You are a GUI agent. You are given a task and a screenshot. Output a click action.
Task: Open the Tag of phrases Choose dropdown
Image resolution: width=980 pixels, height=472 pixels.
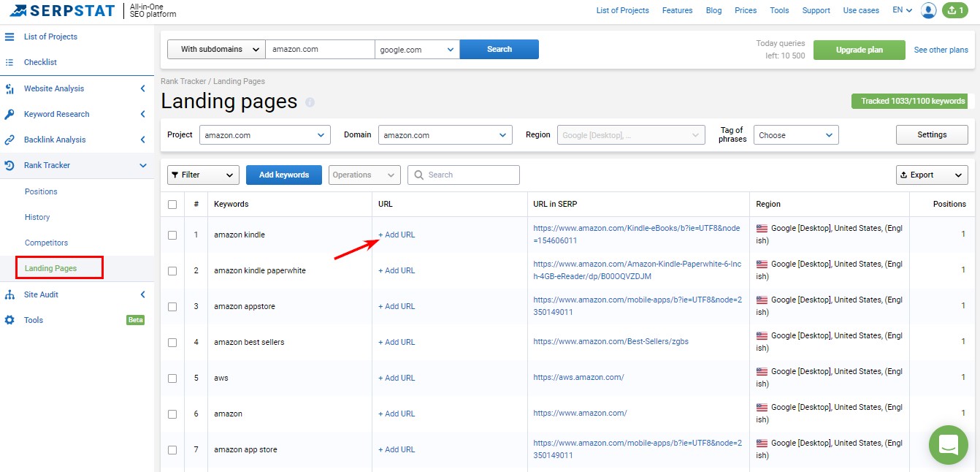coord(796,135)
